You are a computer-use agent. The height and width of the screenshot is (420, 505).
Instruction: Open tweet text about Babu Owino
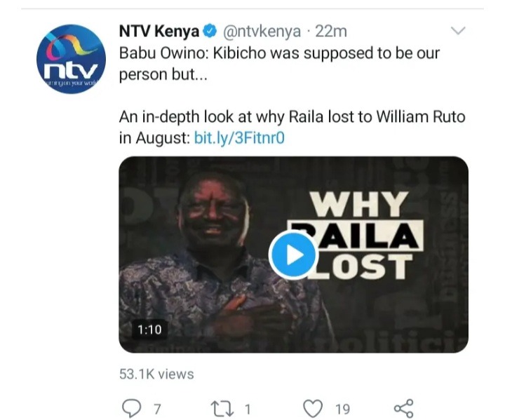coord(279,64)
